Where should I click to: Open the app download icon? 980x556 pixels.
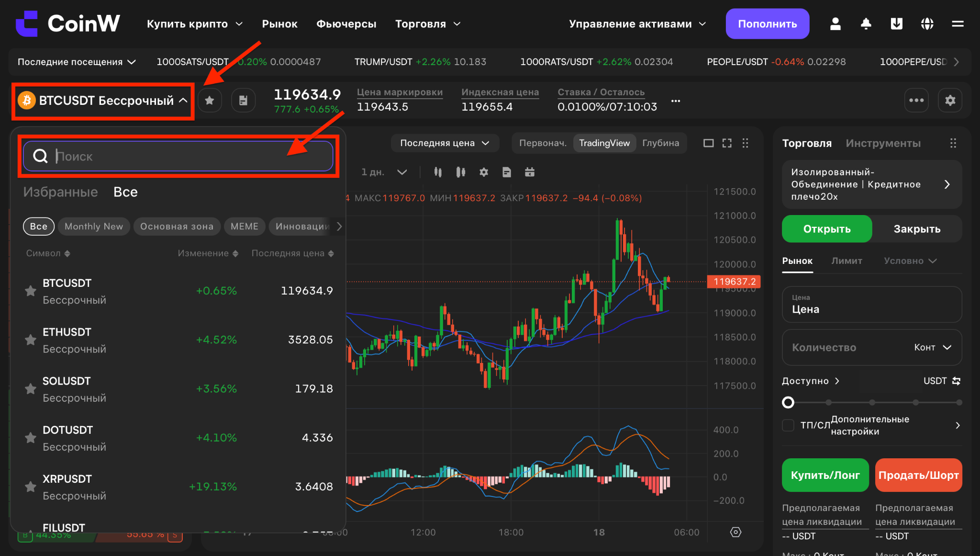[896, 24]
